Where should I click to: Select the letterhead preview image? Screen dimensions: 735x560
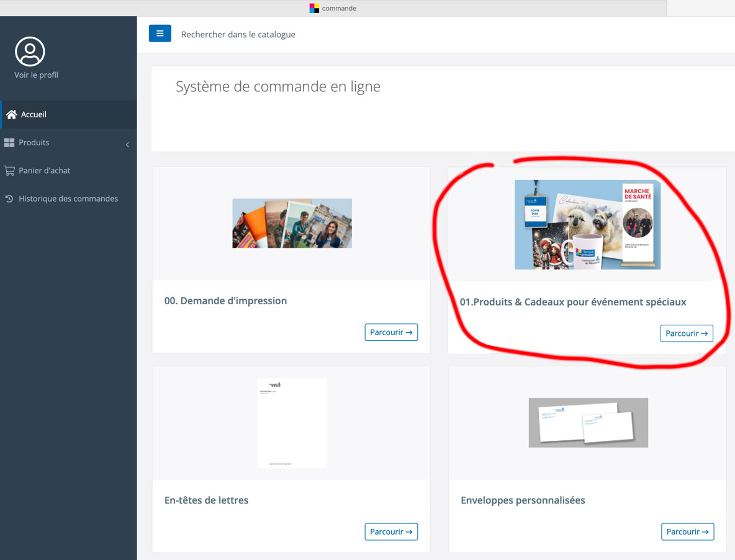(x=292, y=423)
